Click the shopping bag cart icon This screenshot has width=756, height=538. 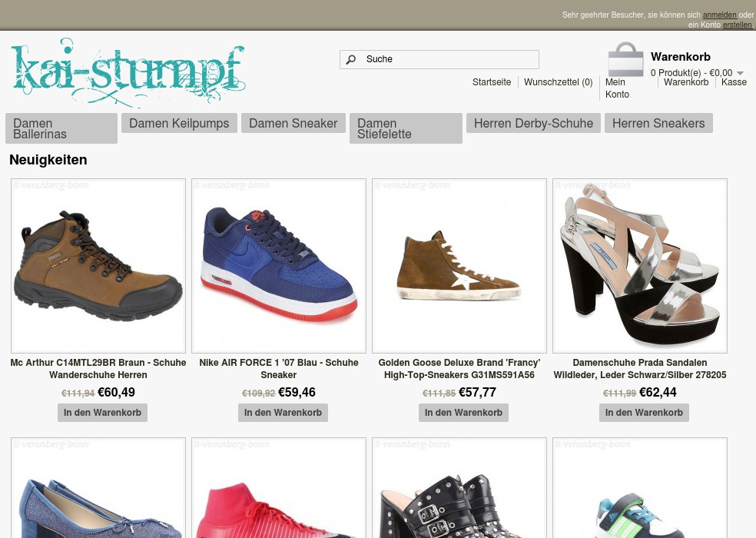coord(625,60)
